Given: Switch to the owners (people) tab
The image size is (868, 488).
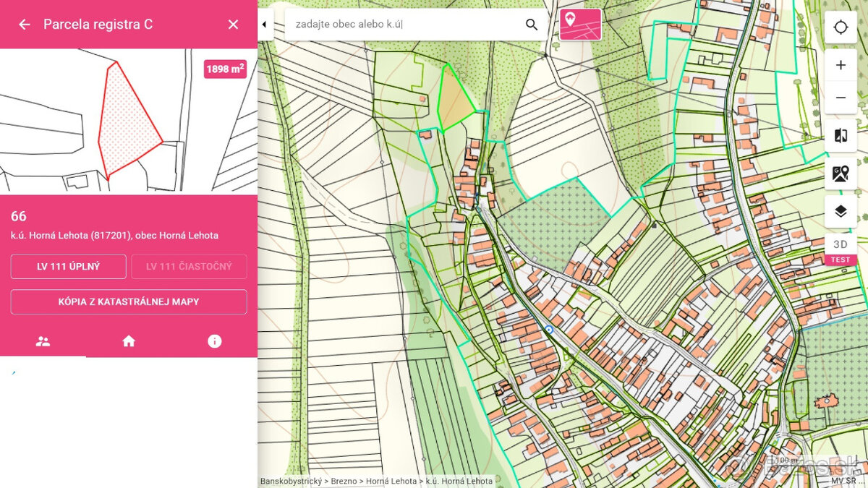Looking at the screenshot, I should click(x=43, y=341).
